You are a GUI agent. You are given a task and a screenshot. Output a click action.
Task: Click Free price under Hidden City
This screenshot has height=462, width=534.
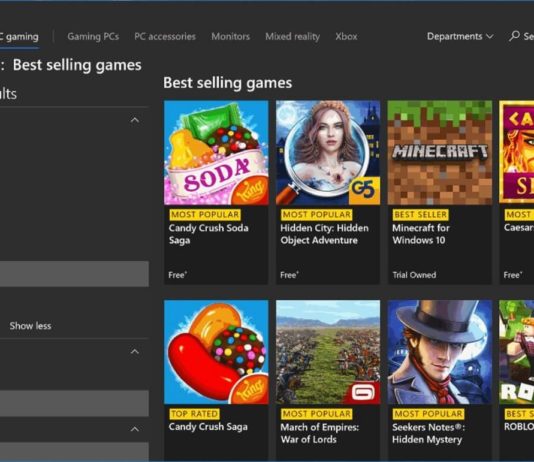[x=289, y=275]
